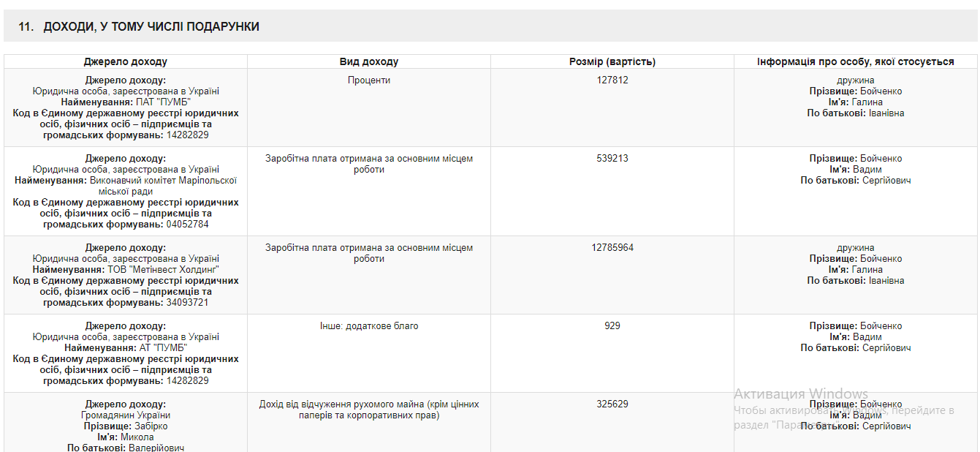Click the section heading "ДОХОДИ, У ТОМУ ЧИСЛІ ПОДАРУНКИ"
This screenshot has width=980, height=452.
click(151, 27)
